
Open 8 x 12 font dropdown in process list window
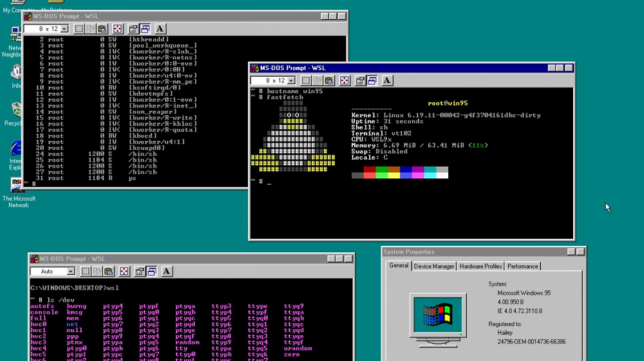click(64, 29)
